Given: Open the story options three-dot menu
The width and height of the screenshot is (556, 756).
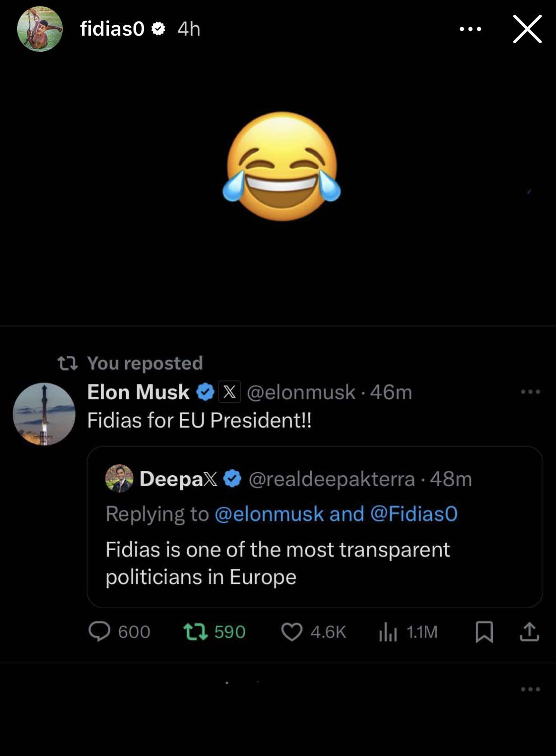Looking at the screenshot, I should pos(470,29).
